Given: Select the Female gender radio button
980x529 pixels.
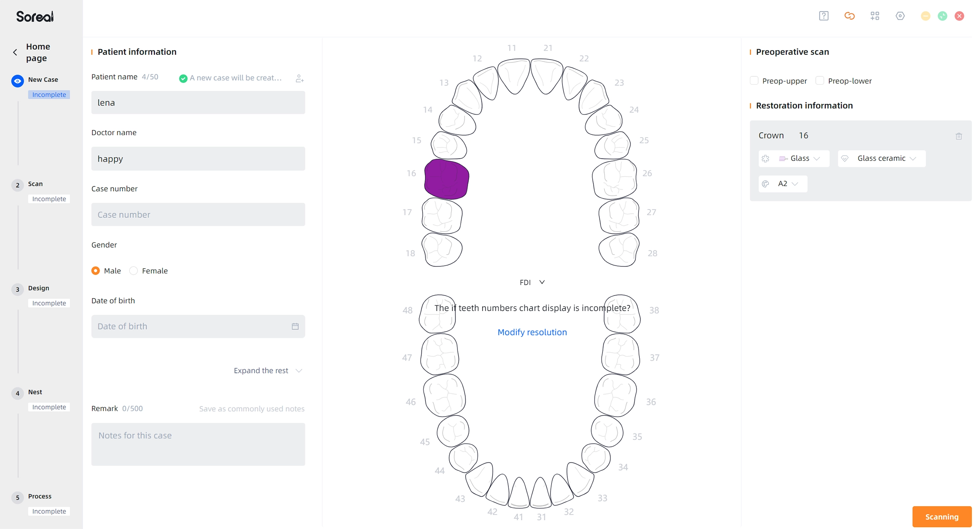Looking at the screenshot, I should tap(134, 271).
